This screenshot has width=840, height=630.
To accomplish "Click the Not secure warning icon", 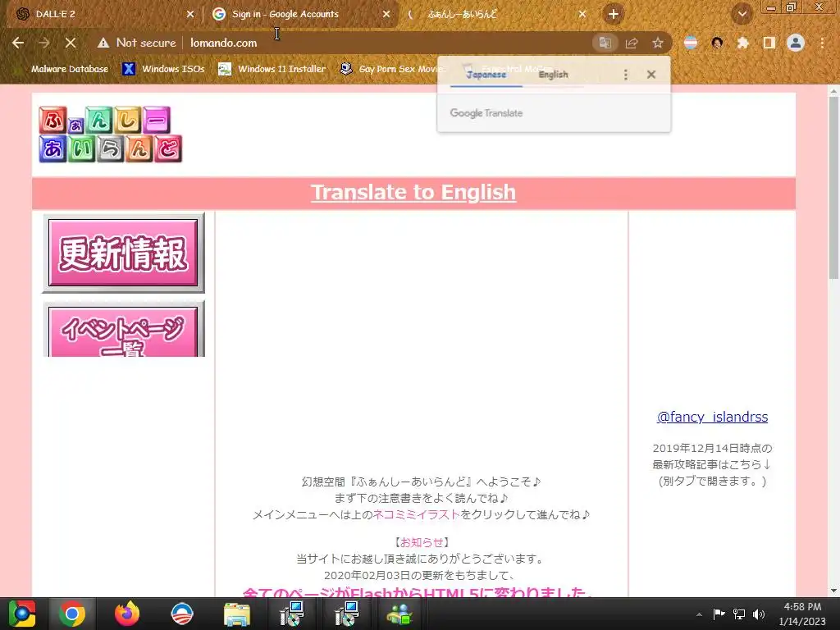I will 103,43.
